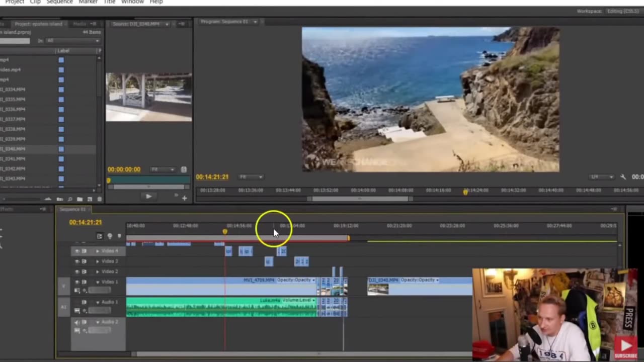
Task: Open the 1/4 playback resolution dropdown
Action: point(602,177)
